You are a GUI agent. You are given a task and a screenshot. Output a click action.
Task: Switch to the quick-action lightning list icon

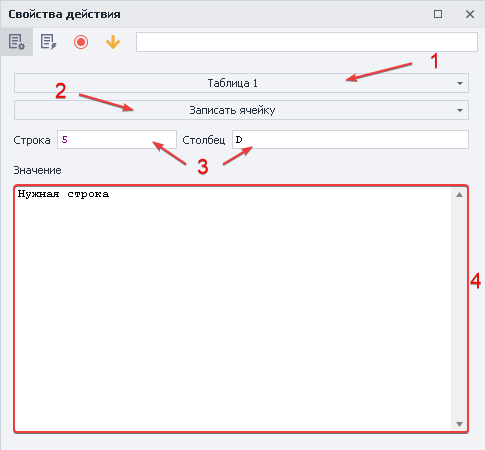(48, 42)
